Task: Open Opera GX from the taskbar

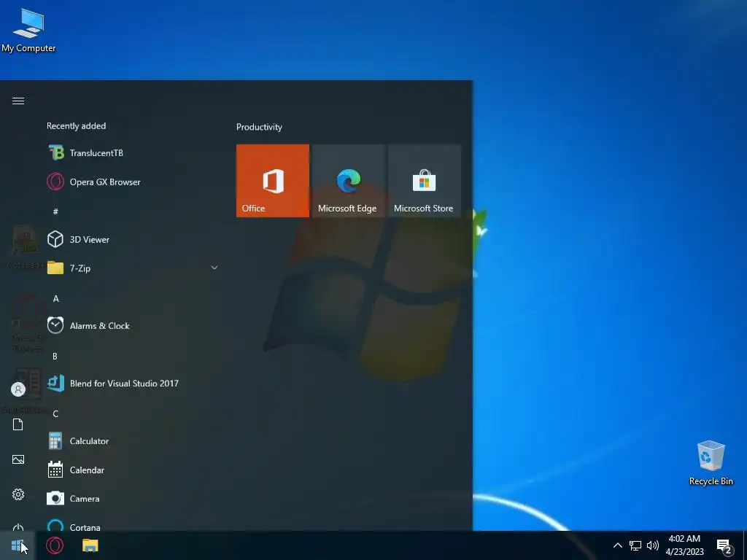Action: [x=55, y=545]
